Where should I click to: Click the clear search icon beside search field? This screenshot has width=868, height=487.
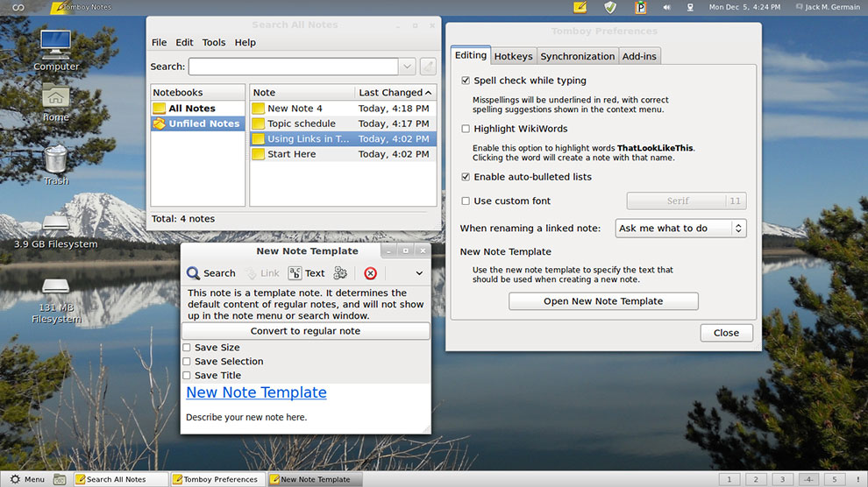(427, 67)
